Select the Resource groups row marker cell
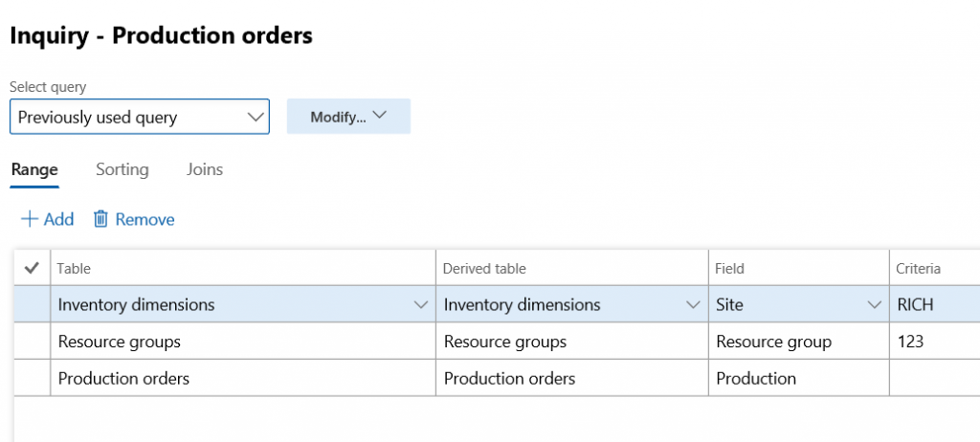Screen dimensions: 980x442 coord(32,342)
